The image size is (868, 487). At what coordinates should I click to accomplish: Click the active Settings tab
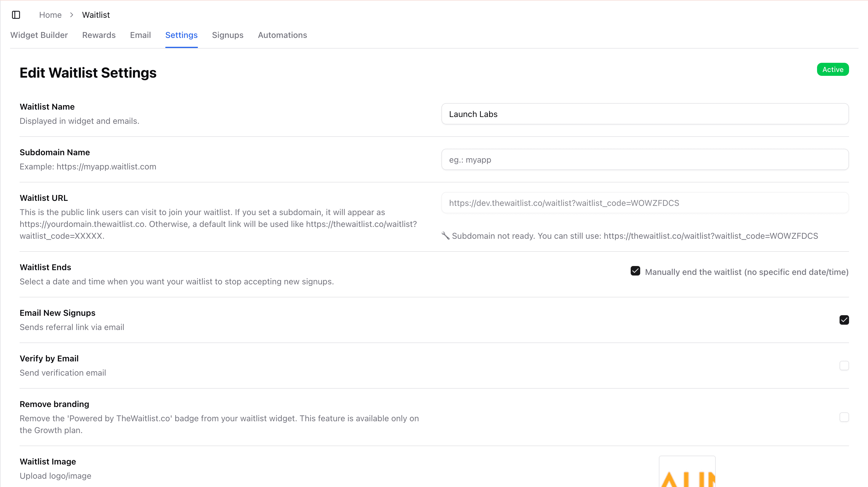[181, 35]
